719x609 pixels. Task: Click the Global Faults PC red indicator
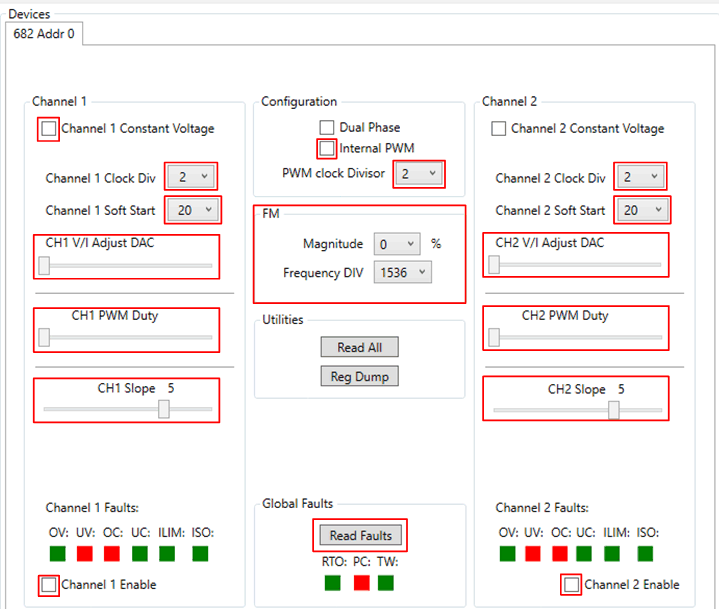[360, 582]
